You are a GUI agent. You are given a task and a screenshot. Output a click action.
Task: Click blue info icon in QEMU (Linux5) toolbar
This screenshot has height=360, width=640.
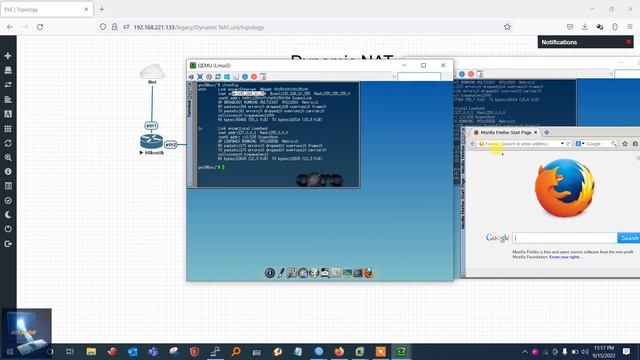[x=245, y=77]
